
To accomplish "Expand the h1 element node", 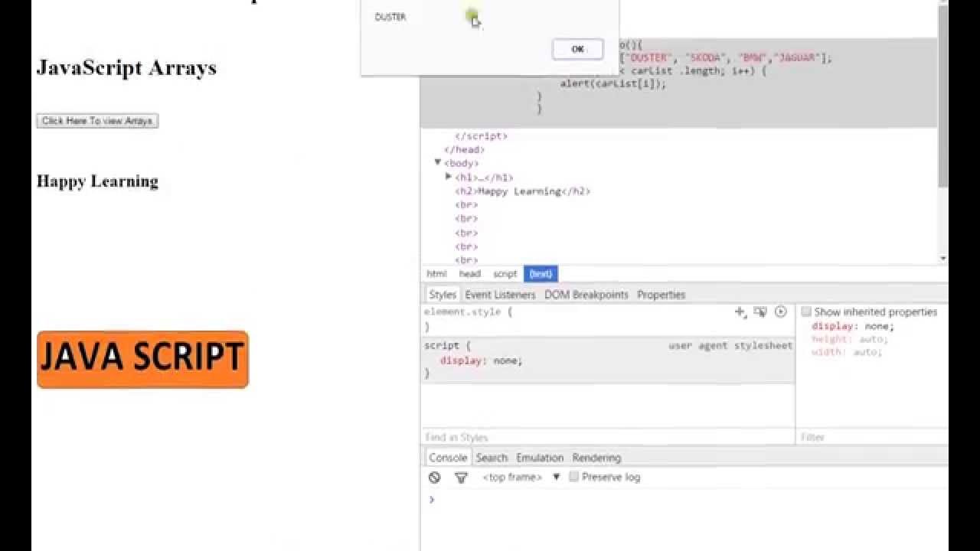I will tap(449, 177).
